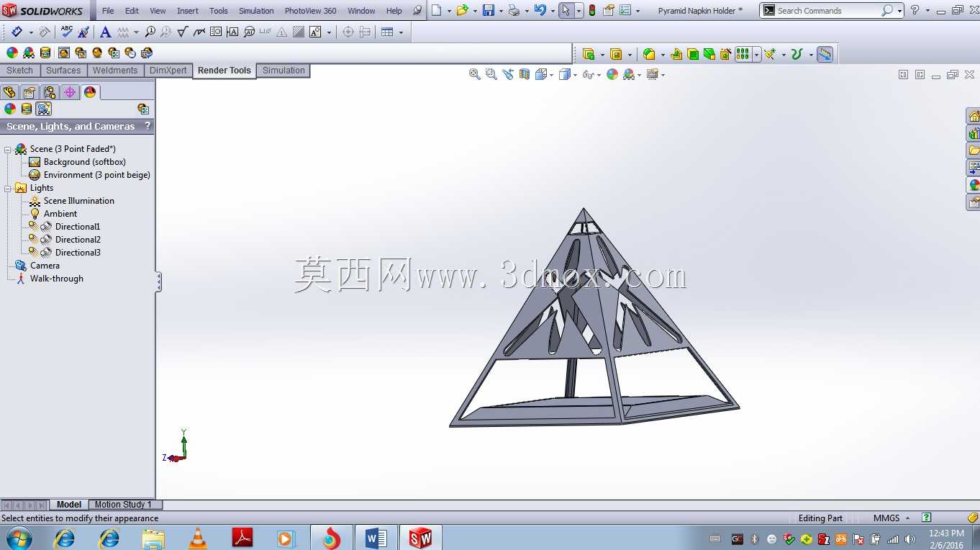Click Zoom to Area icon

[491, 74]
